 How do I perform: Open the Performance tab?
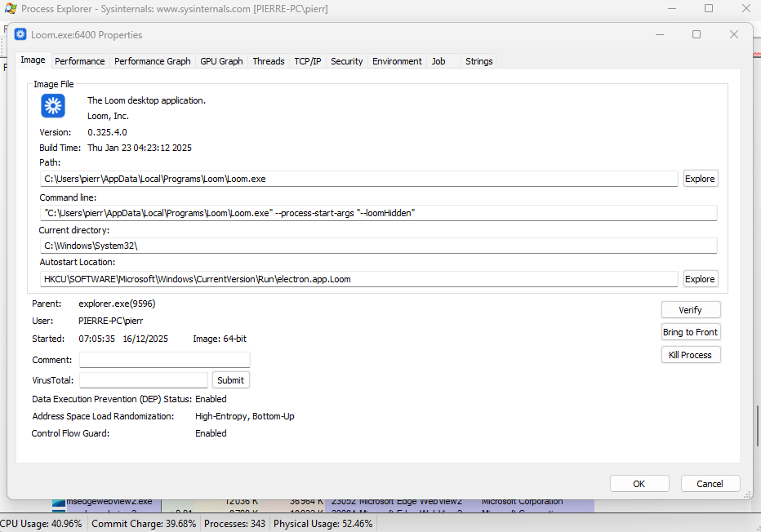coord(79,61)
